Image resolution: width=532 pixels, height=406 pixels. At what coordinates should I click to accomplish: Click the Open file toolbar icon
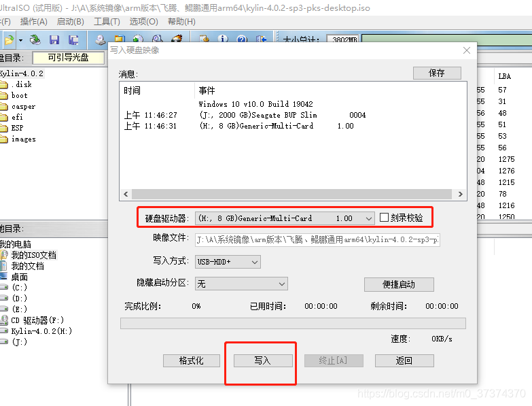9,40
